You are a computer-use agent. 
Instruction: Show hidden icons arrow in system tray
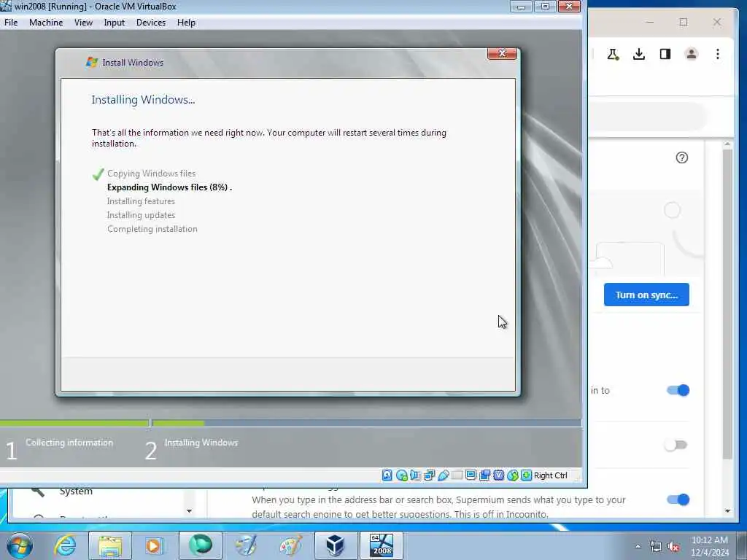click(638, 547)
